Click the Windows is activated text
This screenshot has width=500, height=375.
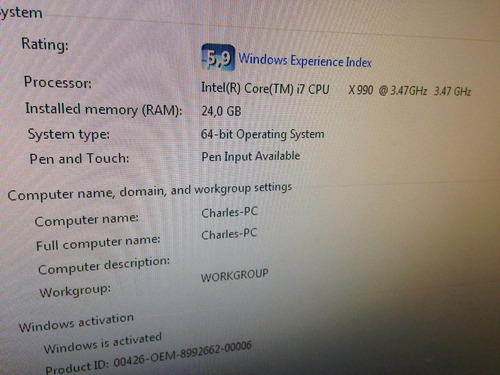tap(103, 343)
